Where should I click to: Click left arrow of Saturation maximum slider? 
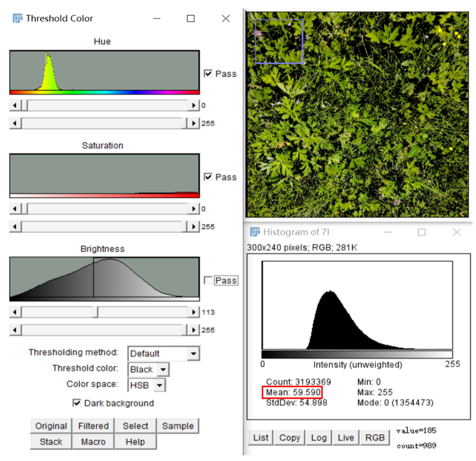coord(15,227)
